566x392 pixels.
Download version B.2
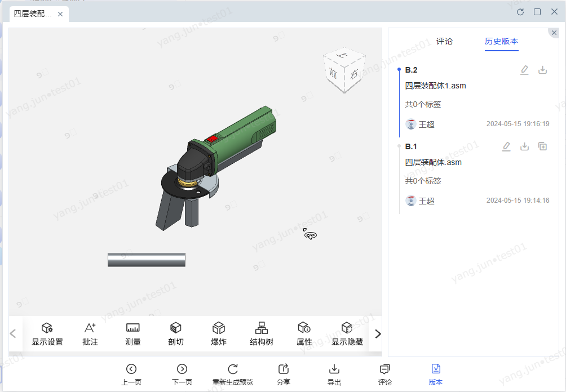[x=542, y=70]
